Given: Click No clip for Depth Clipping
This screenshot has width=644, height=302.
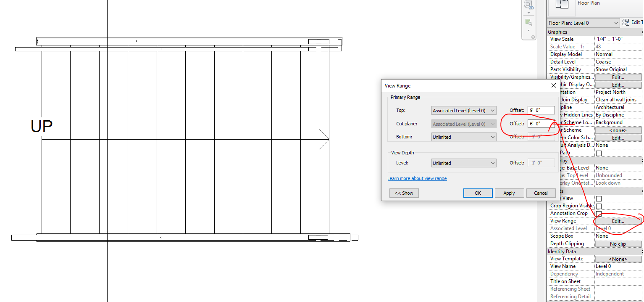Looking at the screenshot, I should [618, 244].
